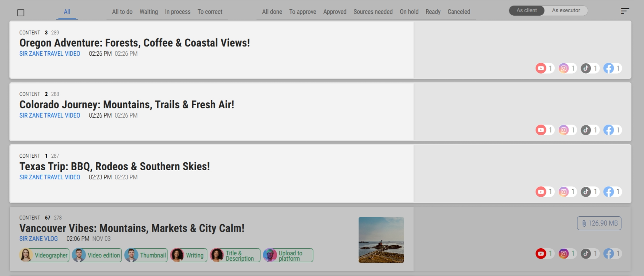Open the 126.90 MB attachment button

click(599, 223)
